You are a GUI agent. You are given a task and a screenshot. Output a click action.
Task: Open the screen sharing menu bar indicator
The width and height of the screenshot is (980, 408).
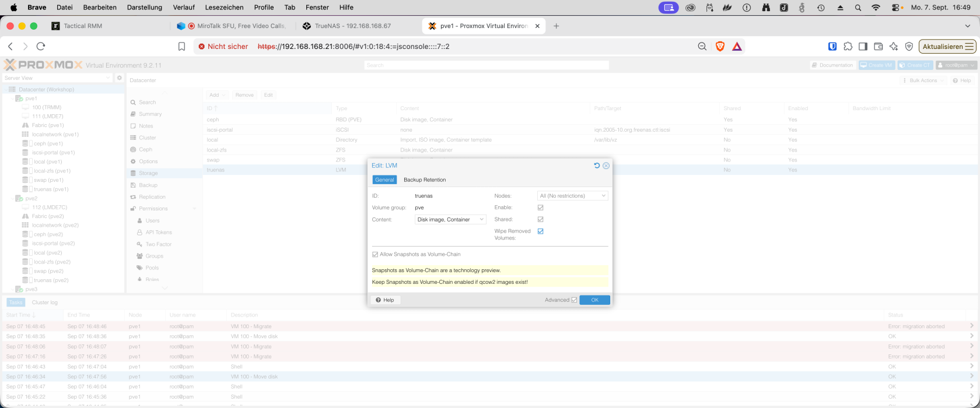coord(669,8)
